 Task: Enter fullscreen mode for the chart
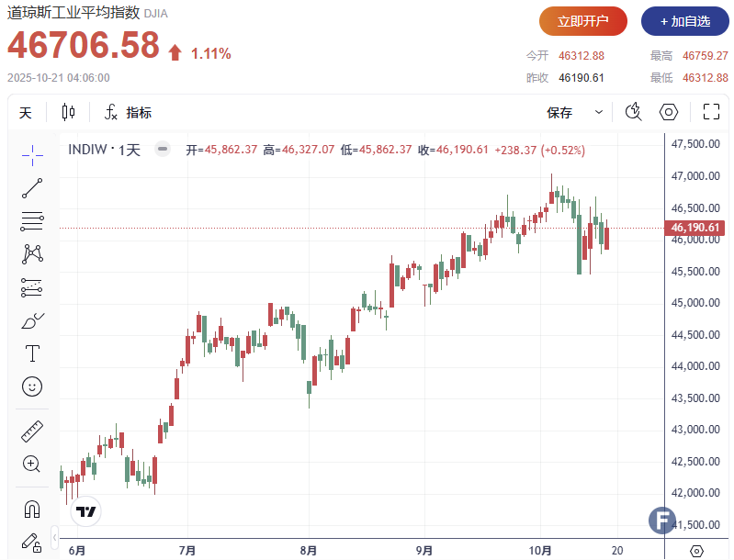coord(710,113)
